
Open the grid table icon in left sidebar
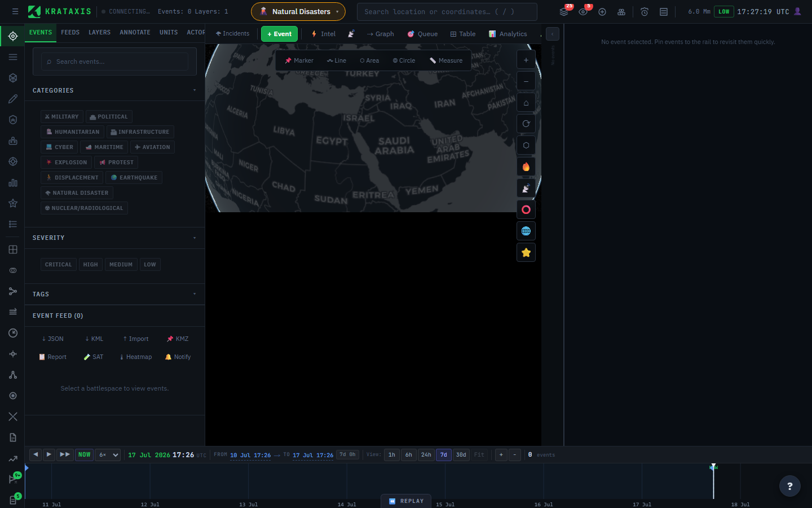coord(12,249)
